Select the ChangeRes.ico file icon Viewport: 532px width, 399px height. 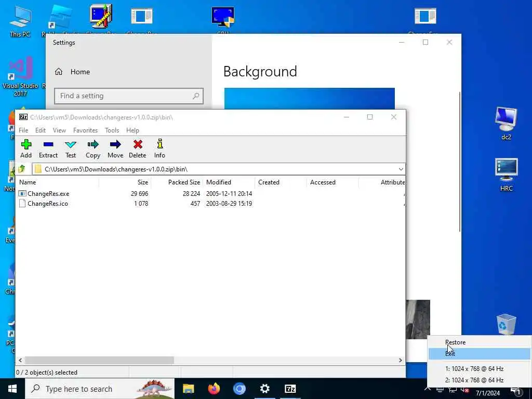point(22,204)
